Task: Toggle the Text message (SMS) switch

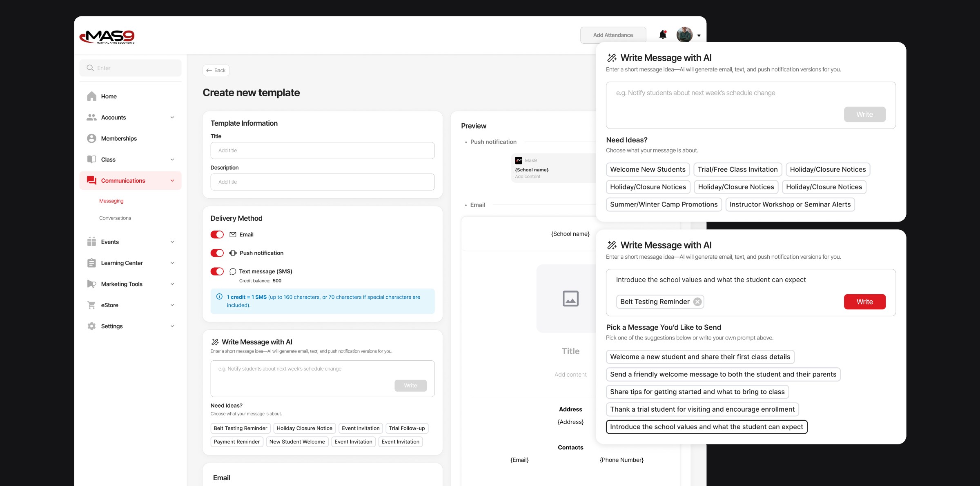Action: click(217, 271)
